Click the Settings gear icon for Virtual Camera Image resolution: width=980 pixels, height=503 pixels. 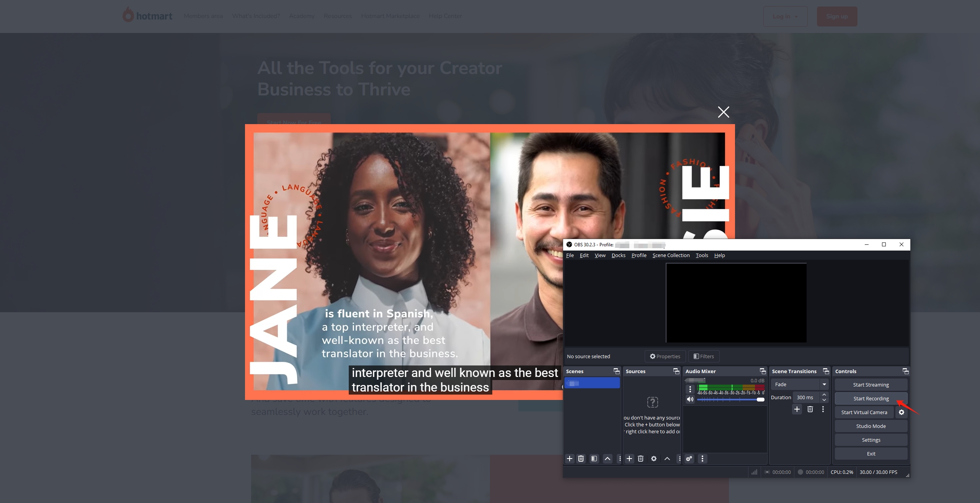coord(902,413)
